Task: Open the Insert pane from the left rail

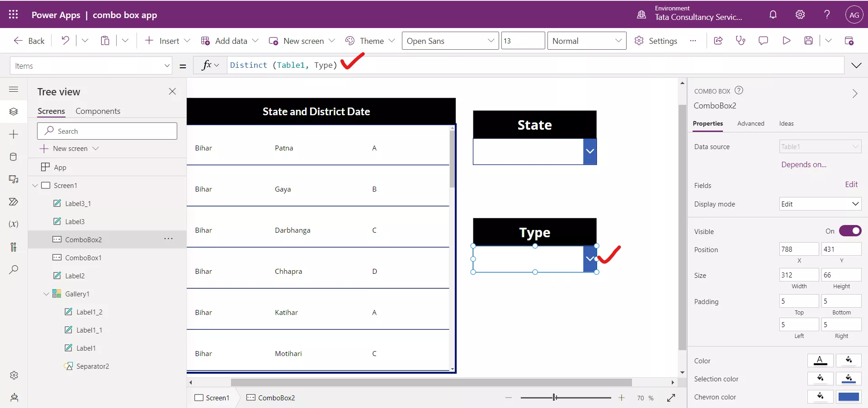Action: pos(14,134)
